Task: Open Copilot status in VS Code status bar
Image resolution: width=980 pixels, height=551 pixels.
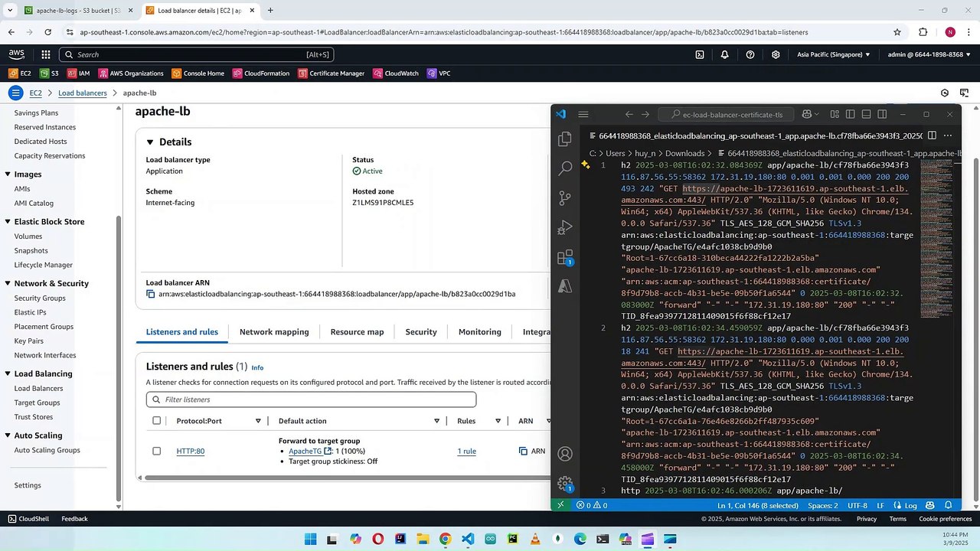Action: [929, 505]
